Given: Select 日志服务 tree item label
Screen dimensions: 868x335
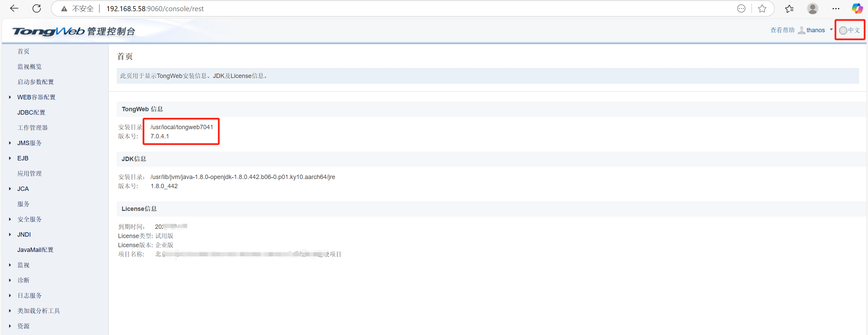Looking at the screenshot, I should [30, 295].
